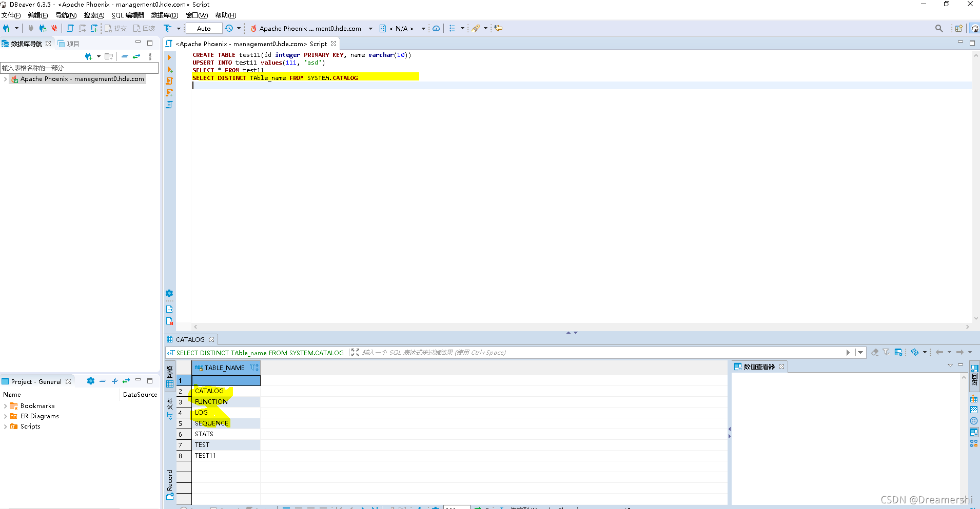Click the transaction mode icon in toolbar
This screenshot has width=980, height=509.
(168, 28)
